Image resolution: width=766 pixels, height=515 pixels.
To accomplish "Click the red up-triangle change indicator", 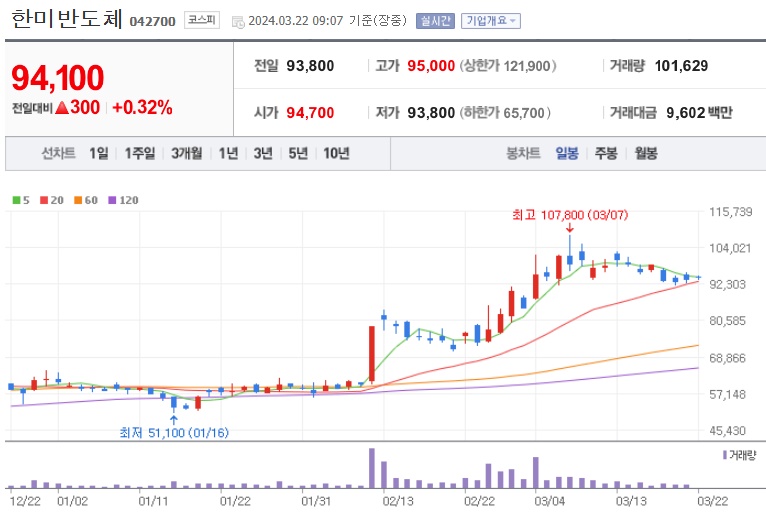I will [62, 107].
